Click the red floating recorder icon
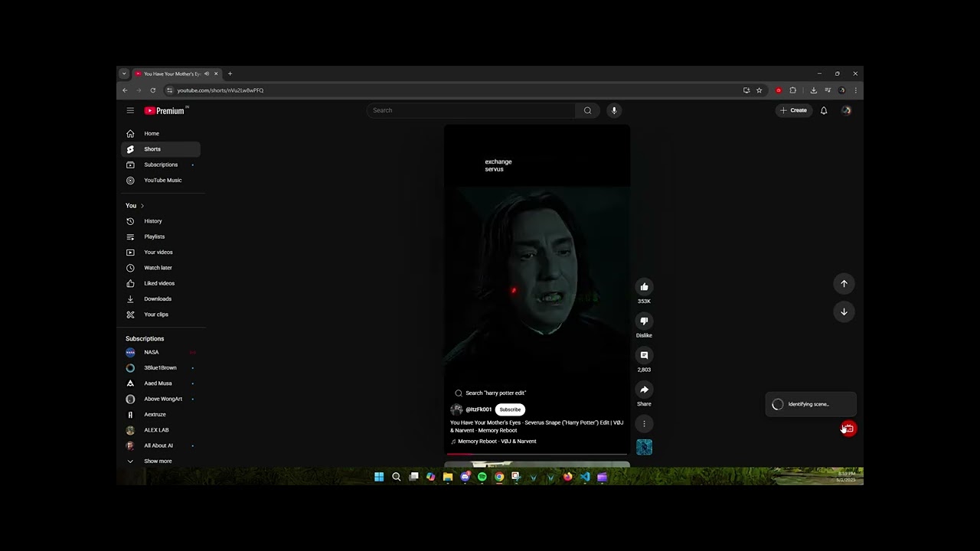The image size is (980, 551). coord(848,429)
